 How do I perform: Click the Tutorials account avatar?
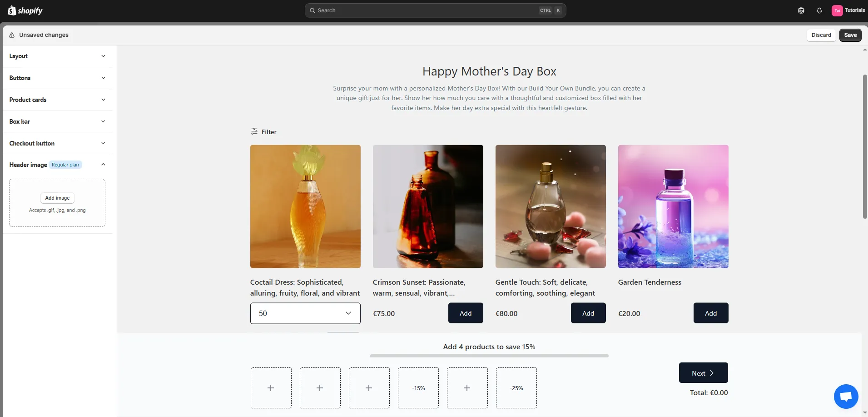click(x=837, y=10)
